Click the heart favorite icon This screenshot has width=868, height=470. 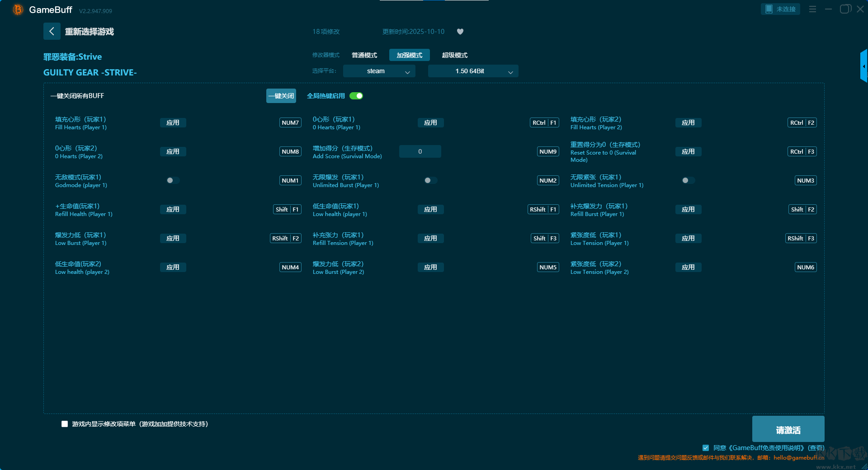coord(460,32)
